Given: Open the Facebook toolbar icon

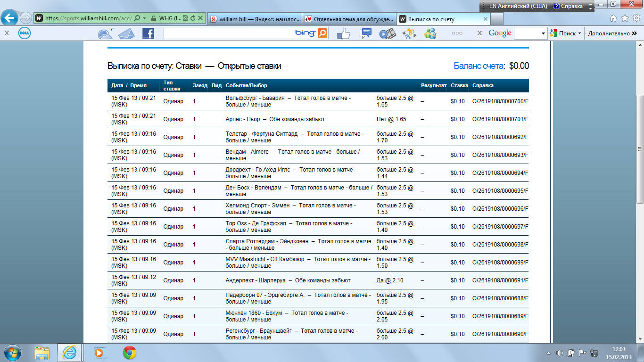Looking at the screenshot, I should (148, 33).
